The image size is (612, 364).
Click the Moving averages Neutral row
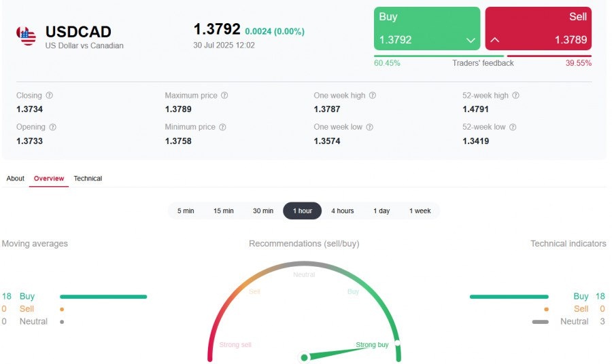33,321
